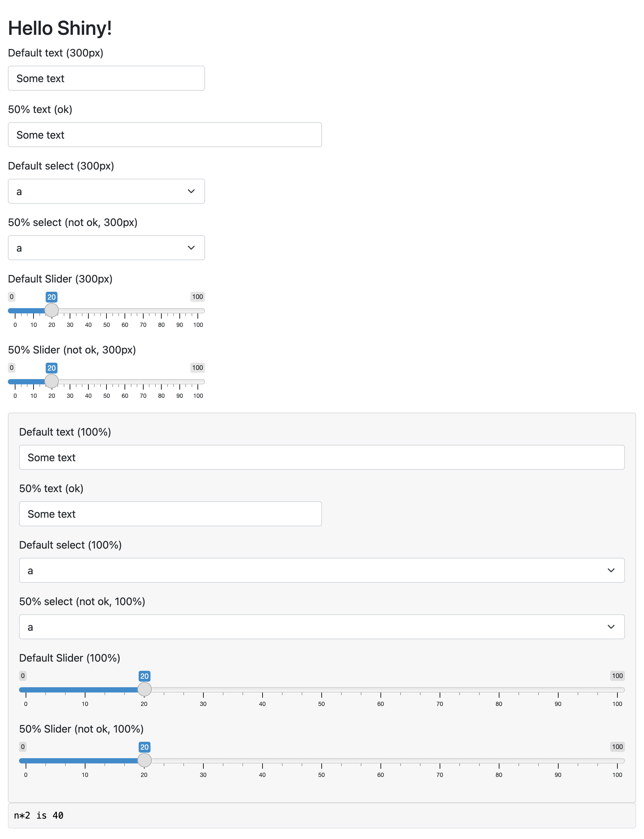Open the 50% select (not ok, 100%) dropdown
Viewport: 644px width, 839px height.
(322, 627)
